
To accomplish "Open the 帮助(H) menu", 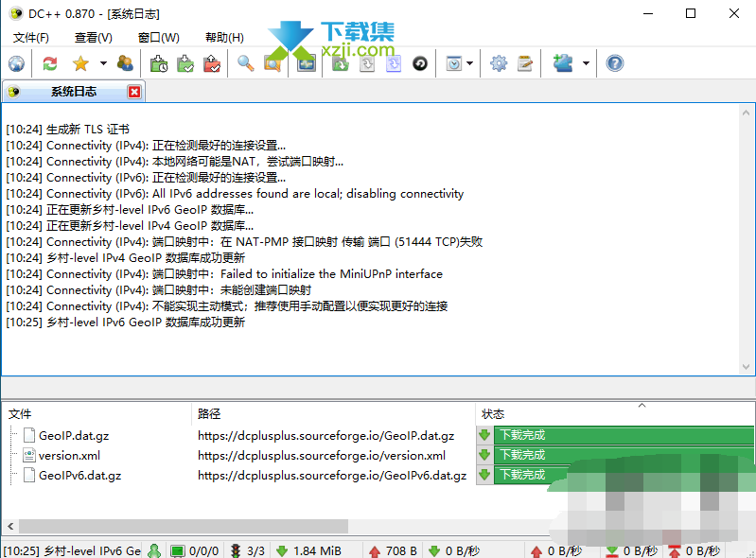I will (224, 38).
